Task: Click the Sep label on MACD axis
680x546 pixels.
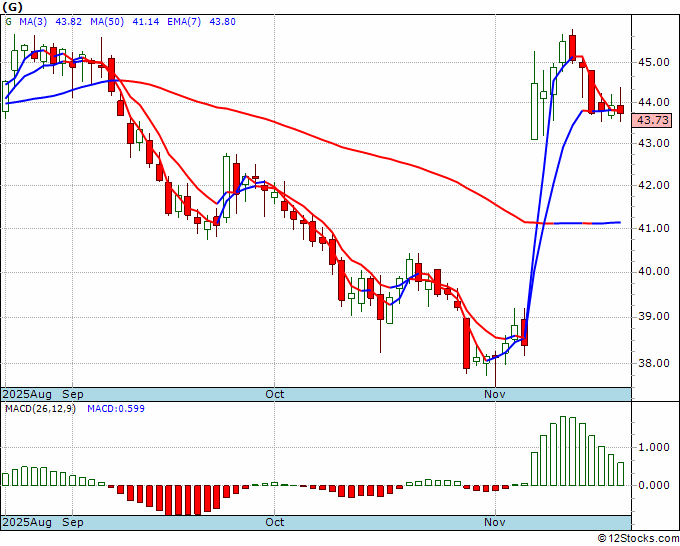Action: click(73, 522)
